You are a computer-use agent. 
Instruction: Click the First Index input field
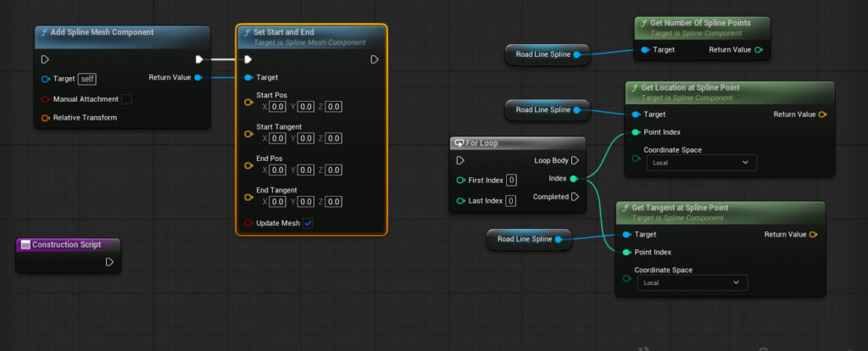click(512, 180)
